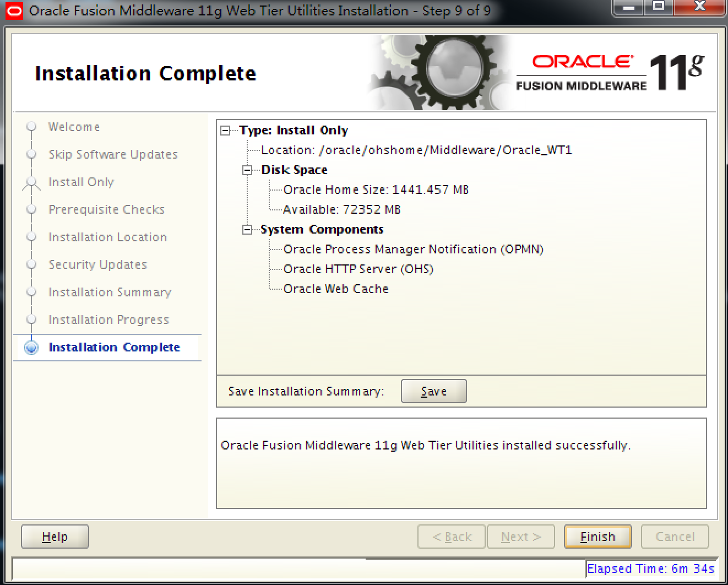This screenshot has width=728, height=585.
Task: Click the Welcome step circle icon
Action: pos(31,127)
